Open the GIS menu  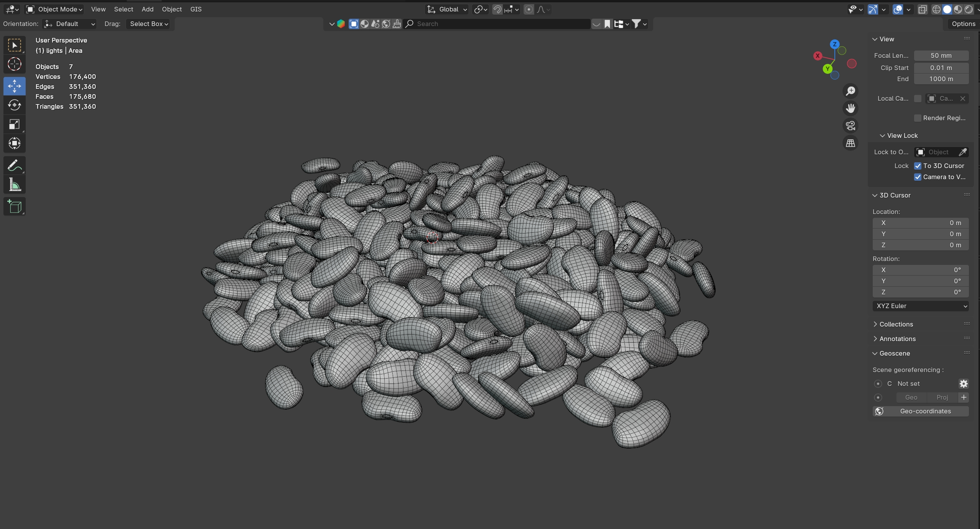[196, 9]
